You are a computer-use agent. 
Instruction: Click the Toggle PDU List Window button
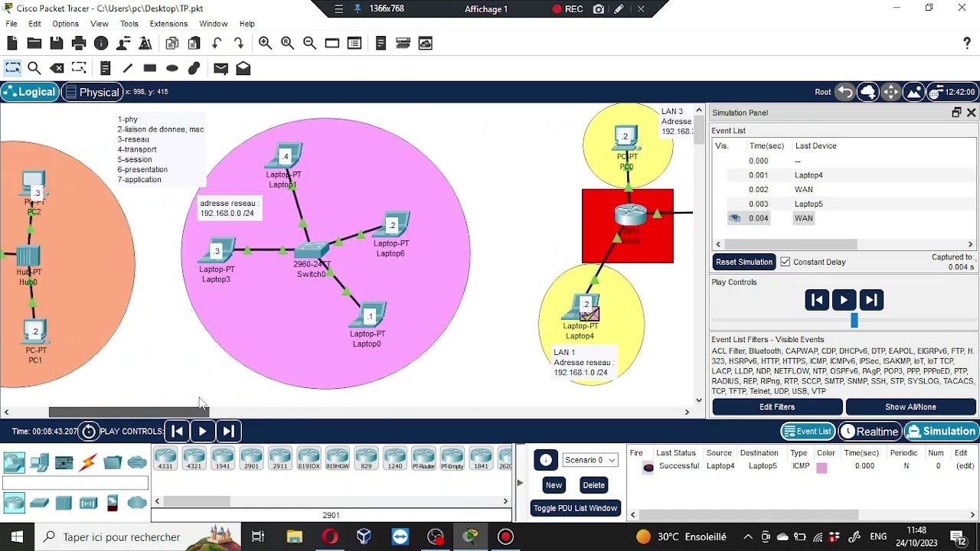(575, 508)
